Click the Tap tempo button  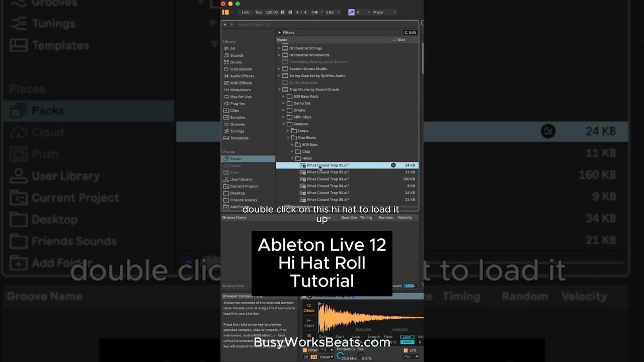click(x=258, y=12)
